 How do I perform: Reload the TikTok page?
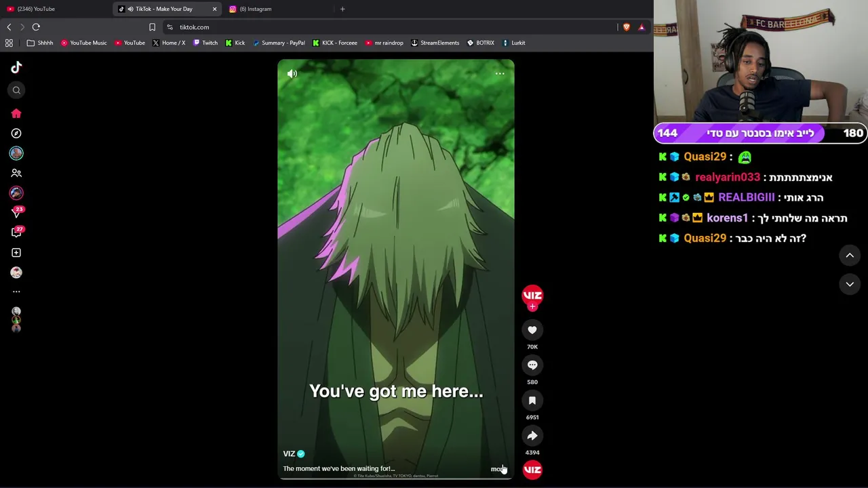(x=36, y=27)
